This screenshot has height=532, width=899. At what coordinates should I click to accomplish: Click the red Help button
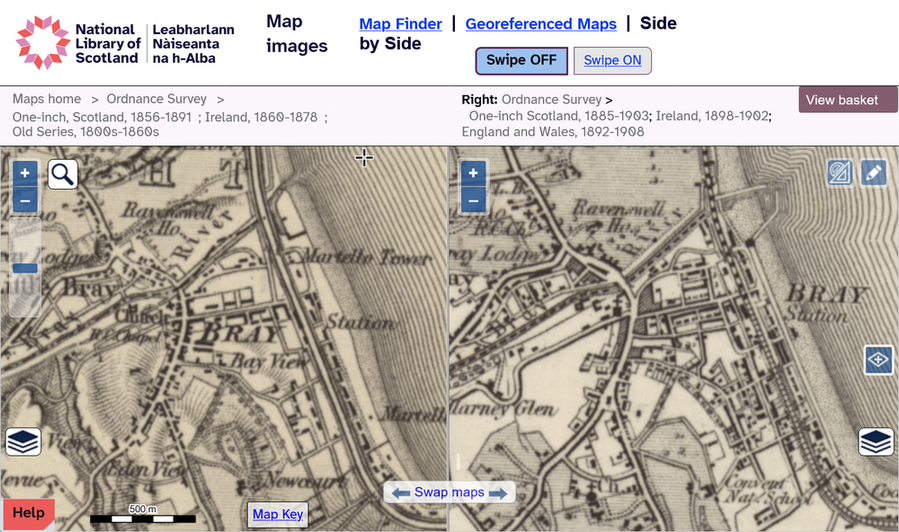click(28, 513)
